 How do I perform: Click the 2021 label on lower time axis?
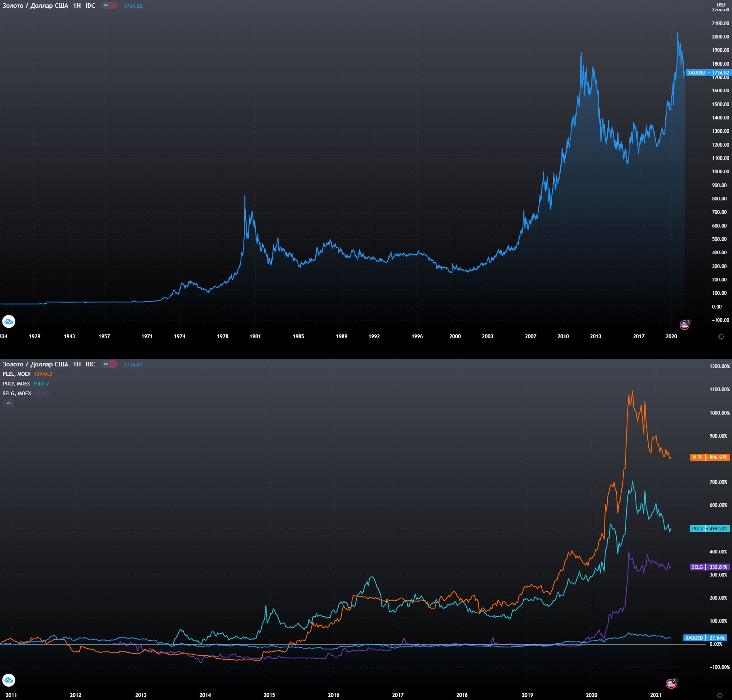tap(655, 695)
